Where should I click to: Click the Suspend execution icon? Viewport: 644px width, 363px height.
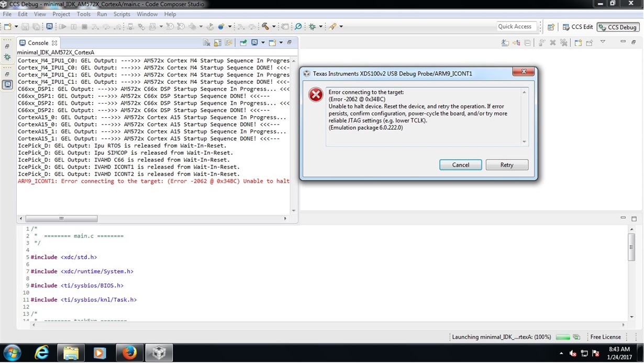click(74, 26)
